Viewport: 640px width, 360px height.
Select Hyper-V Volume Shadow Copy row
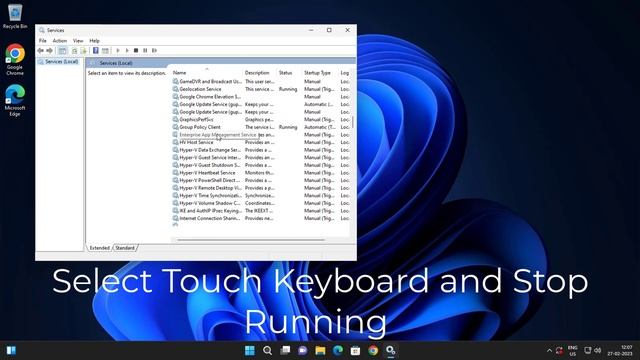pyautogui.click(x=260, y=203)
